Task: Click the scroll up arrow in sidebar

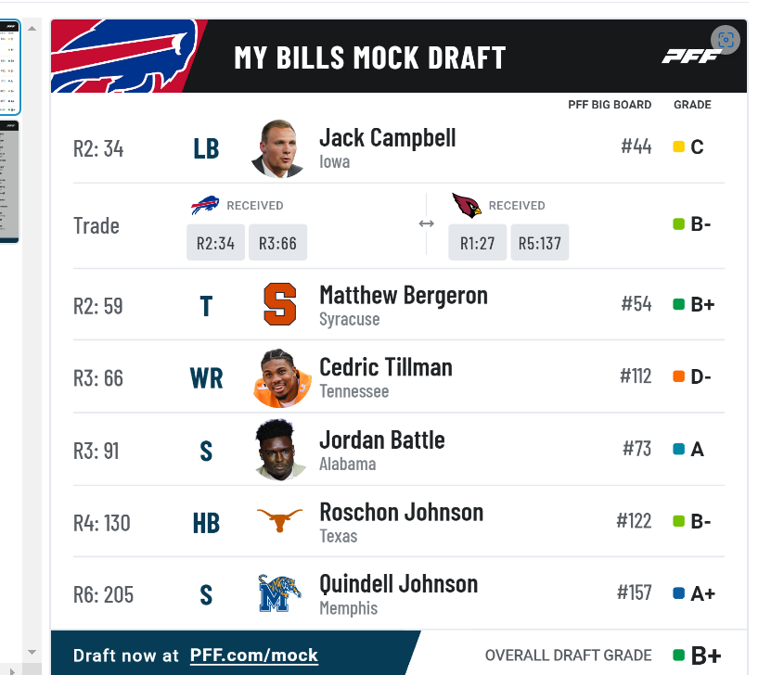Action: pyautogui.click(x=32, y=29)
